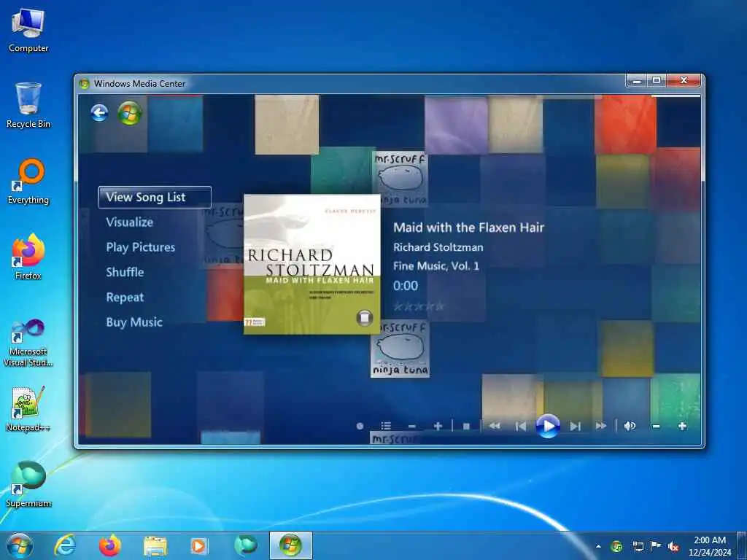Viewport: 747px width, 560px height.
Task: Open the network tray icon
Action: pos(638,546)
